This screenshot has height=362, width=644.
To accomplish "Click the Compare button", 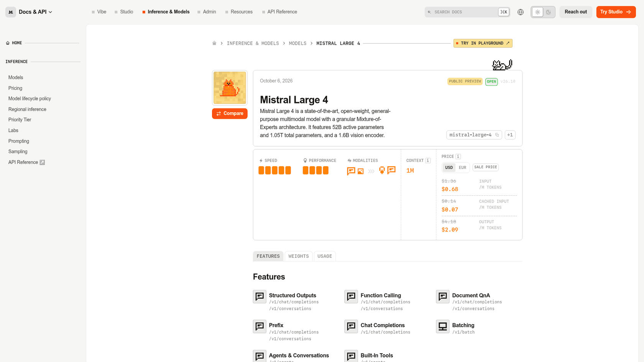I will [x=230, y=113].
